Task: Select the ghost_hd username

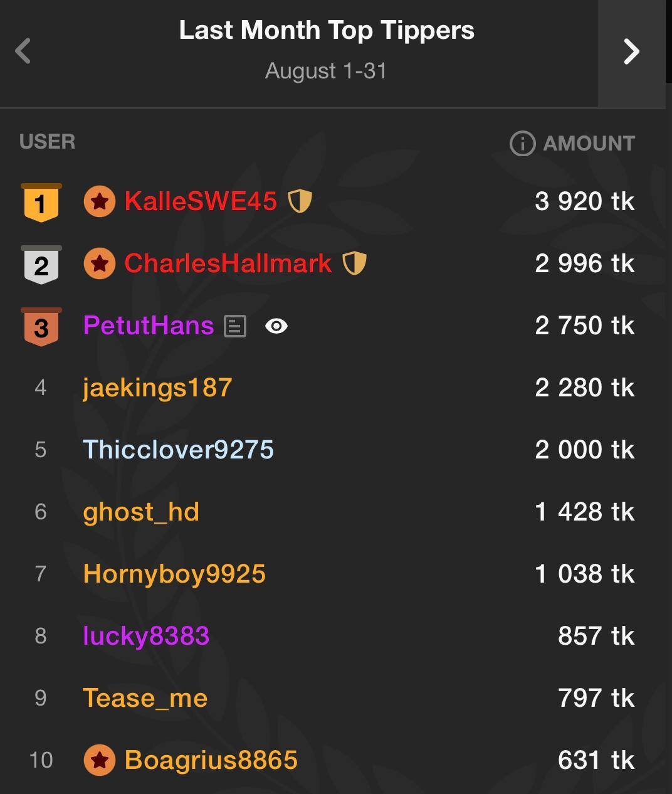Action: coord(141,512)
